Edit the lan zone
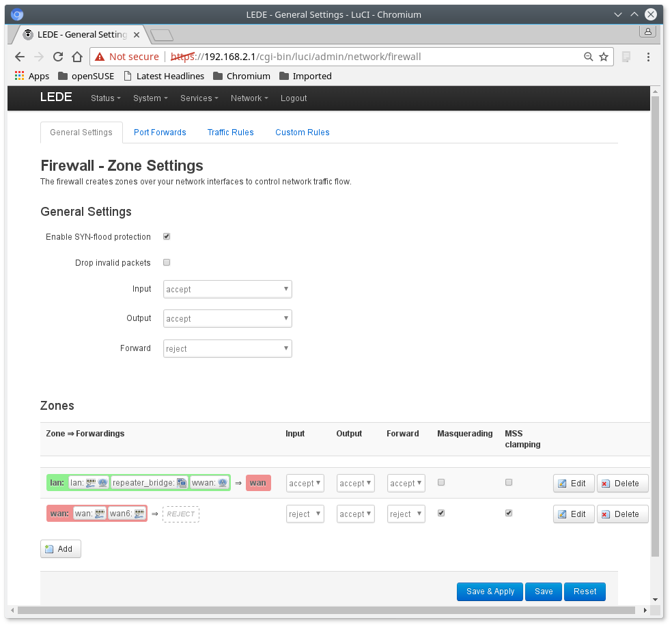 (x=573, y=484)
